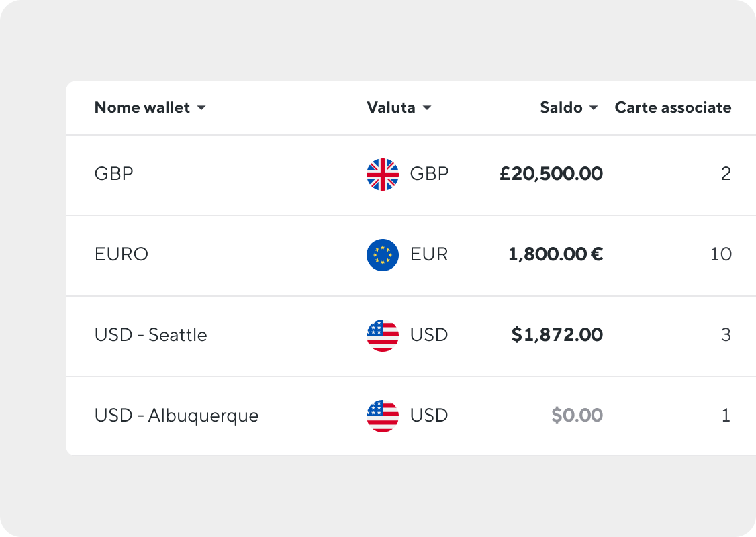This screenshot has height=537, width=756.
Task: Click the EUR currency code label
Action: click(x=429, y=254)
